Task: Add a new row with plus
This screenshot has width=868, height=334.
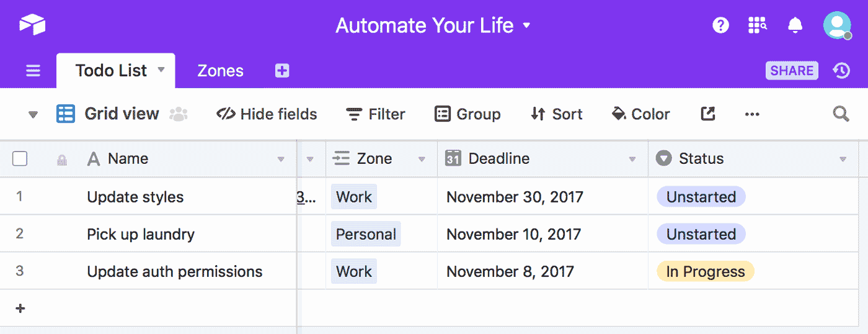Action: pyautogui.click(x=20, y=309)
